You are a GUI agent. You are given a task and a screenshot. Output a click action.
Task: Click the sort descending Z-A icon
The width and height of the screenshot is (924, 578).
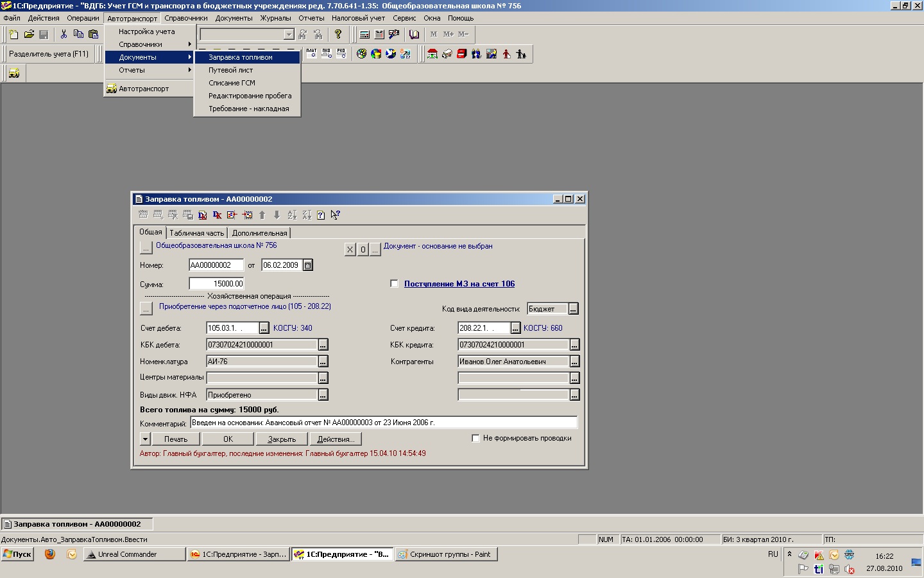pos(307,215)
